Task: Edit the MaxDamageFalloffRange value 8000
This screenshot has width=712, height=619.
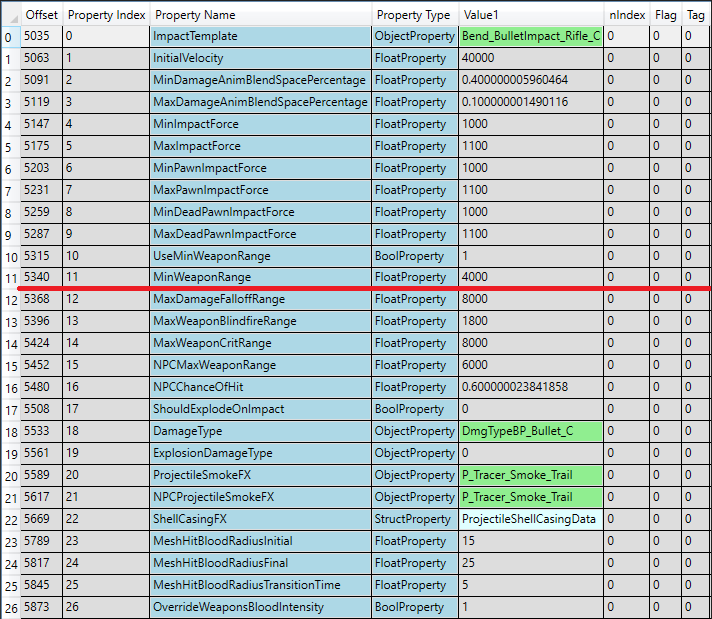Action: (x=531, y=299)
